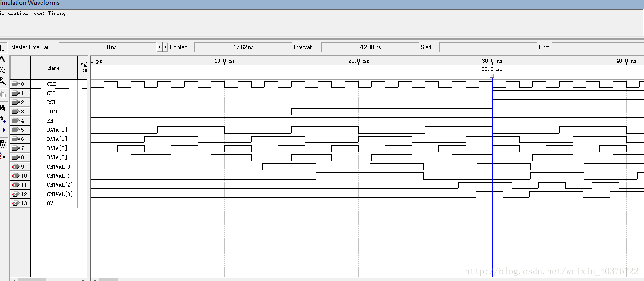This screenshot has height=281, width=644.
Task: Select the EN signal row
Action: [50, 121]
